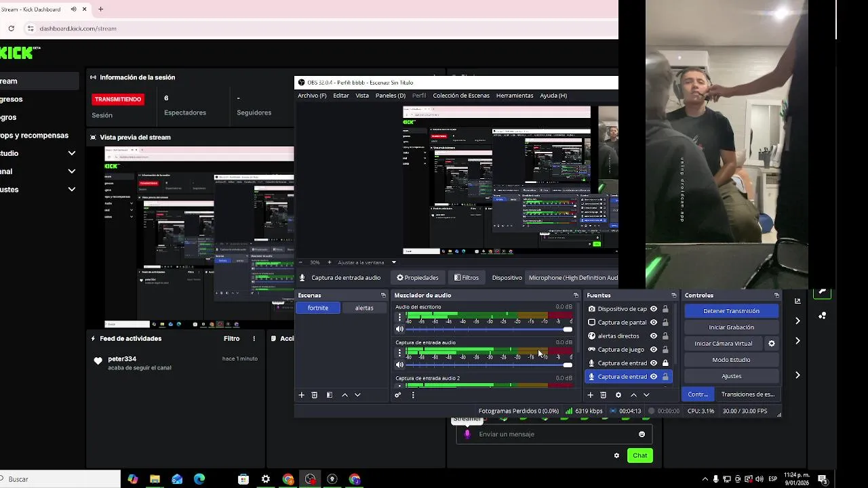This screenshot has height=488, width=868.
Task: Remove selected scene with trash icon
Action: [x=315, y=395]
